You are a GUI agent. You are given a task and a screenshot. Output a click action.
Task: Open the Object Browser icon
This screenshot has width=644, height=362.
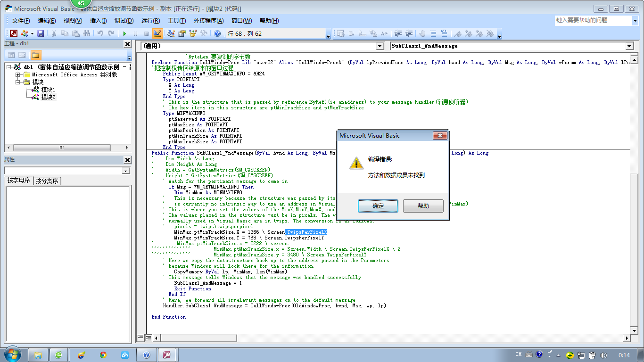(192, 33)
